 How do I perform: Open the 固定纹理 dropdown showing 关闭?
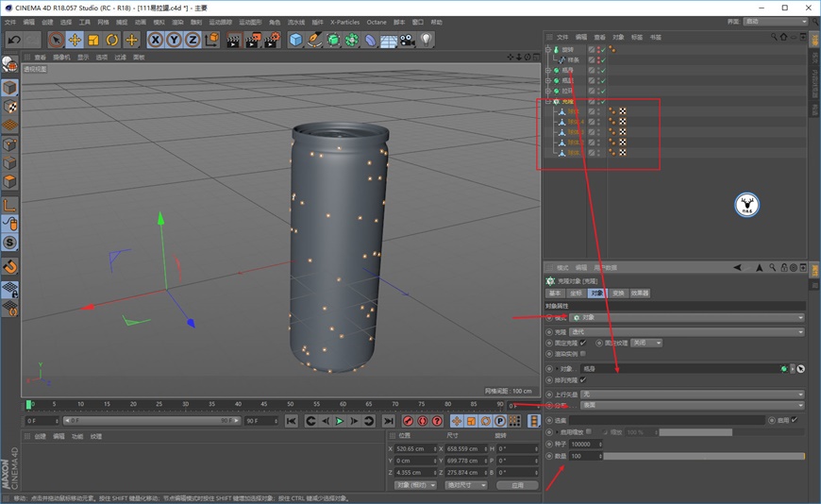click(x=646, y=344)
